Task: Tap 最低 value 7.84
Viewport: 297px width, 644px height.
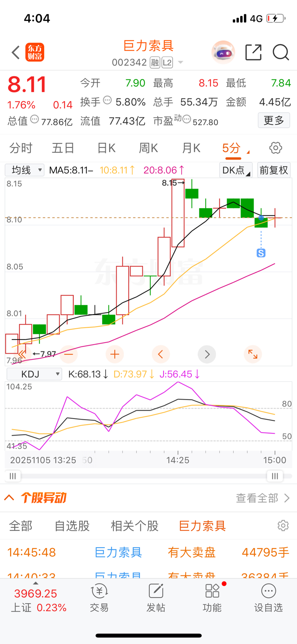Action: 281,83
